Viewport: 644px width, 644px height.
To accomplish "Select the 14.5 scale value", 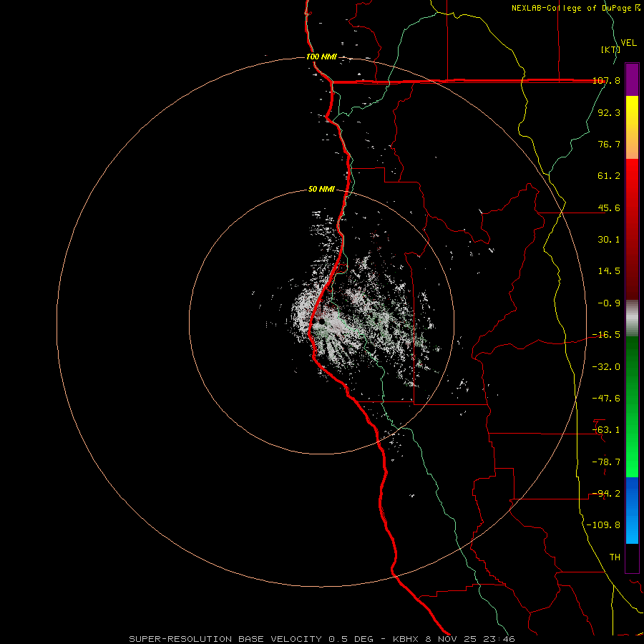I will point(609,271).
